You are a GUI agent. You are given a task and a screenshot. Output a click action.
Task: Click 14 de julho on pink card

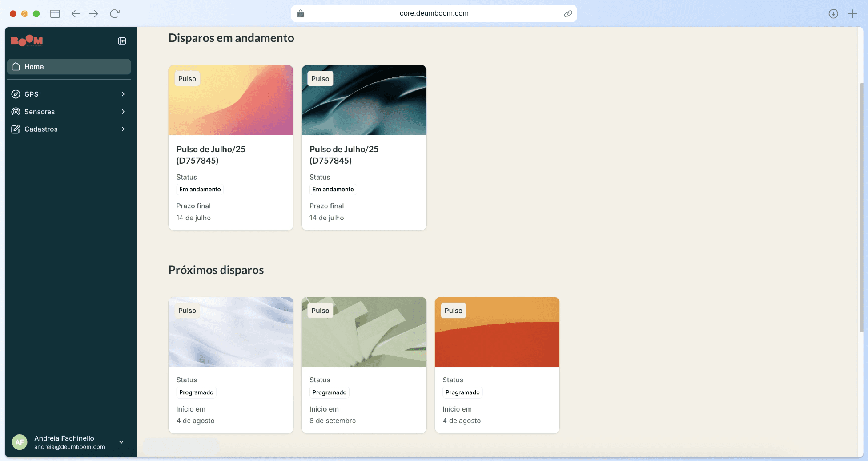pos(193,218)
